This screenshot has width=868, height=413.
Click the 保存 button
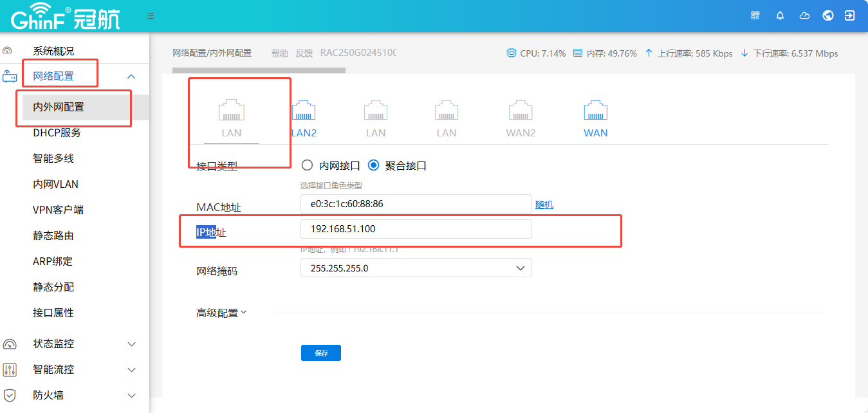pyautogui.click(x=320, y=353)
